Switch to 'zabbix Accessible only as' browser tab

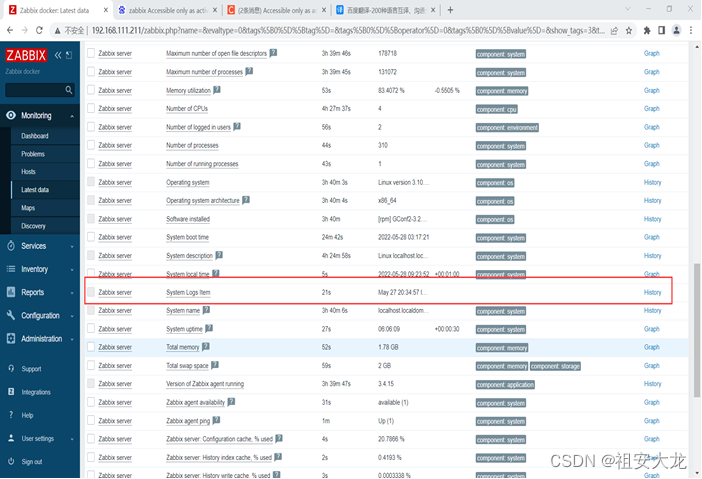[x=168, y=10]
